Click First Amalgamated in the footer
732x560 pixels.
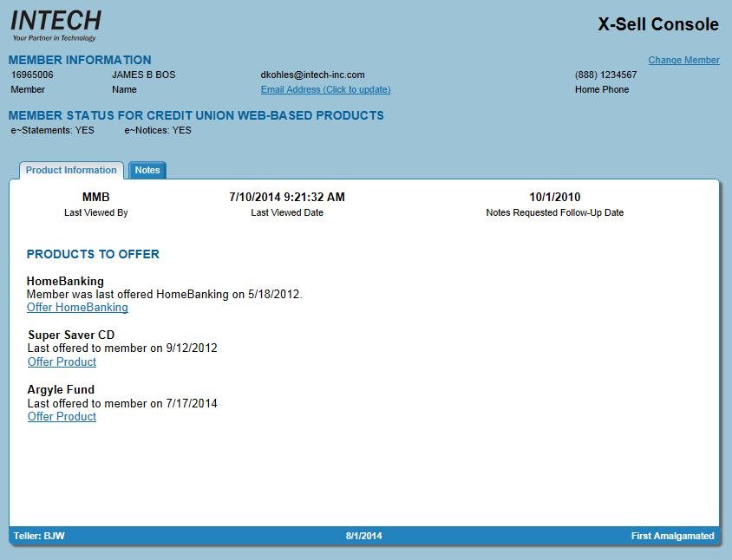[x=672, y=537]
